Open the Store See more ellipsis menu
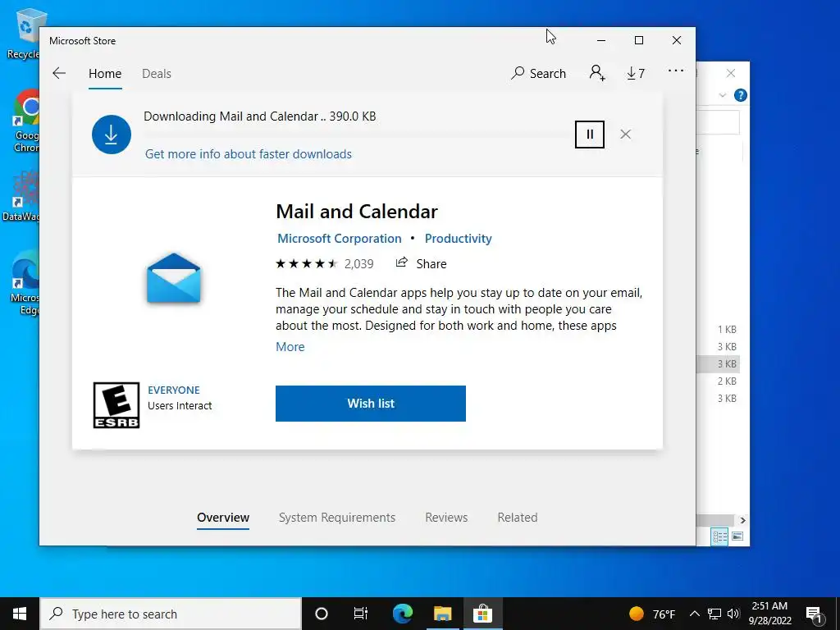Image resolution: width=840 pixels, height=630 pixels. tap(676, 71)
